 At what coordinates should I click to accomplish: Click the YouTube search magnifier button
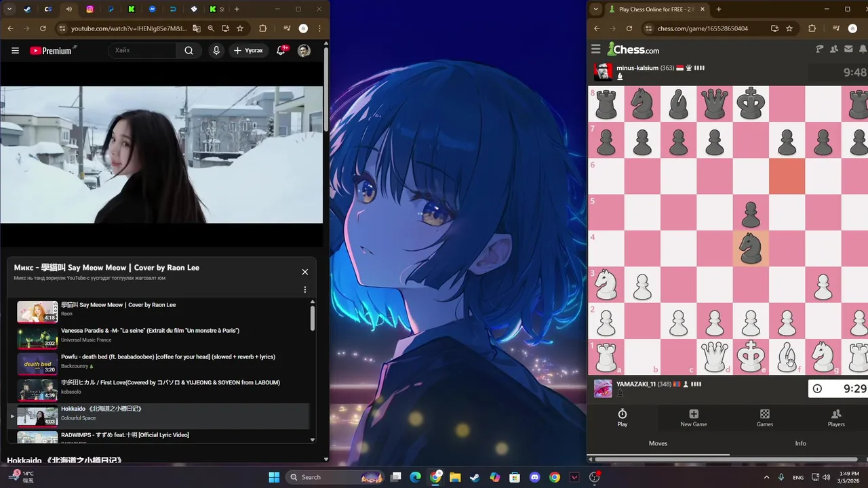(x=189, y=50)
